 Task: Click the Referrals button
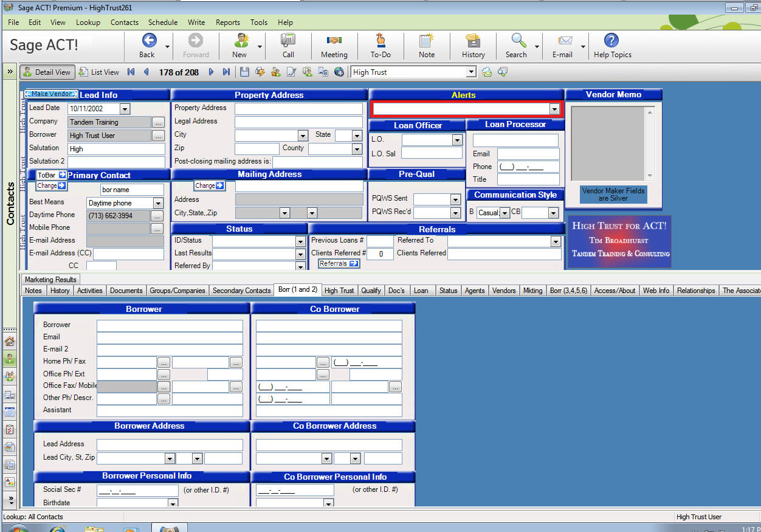tap(339, 263)
